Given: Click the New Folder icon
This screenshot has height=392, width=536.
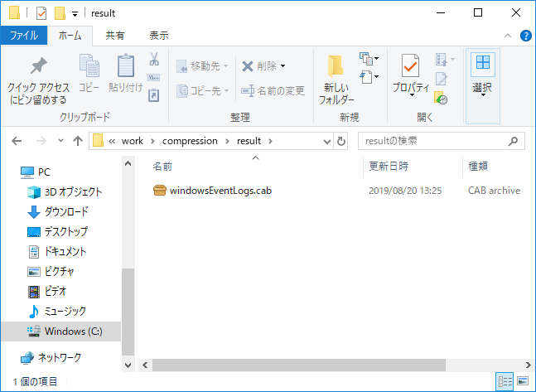Looking at the screenshot, I should pyautogui.click(x=336, y=65).
